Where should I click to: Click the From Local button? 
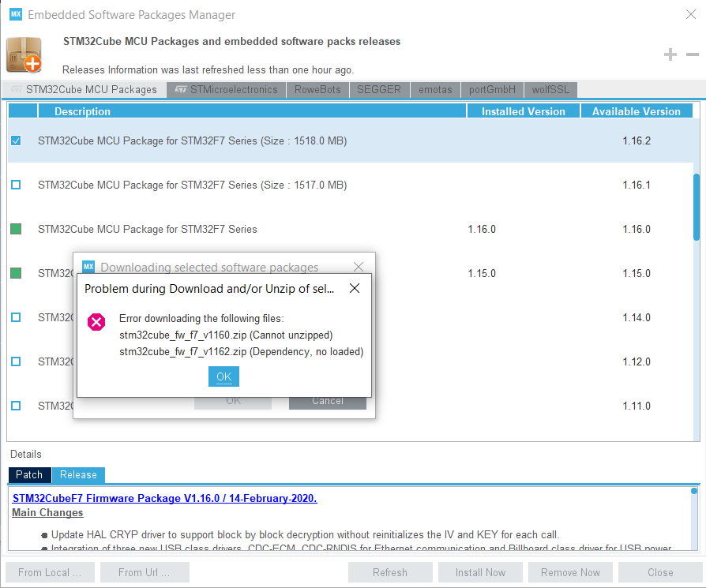point(50,572)
